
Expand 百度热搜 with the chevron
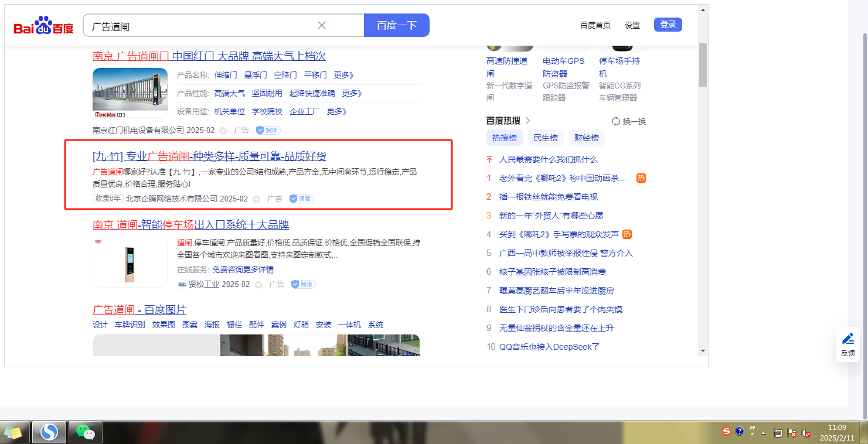(527, 121)
